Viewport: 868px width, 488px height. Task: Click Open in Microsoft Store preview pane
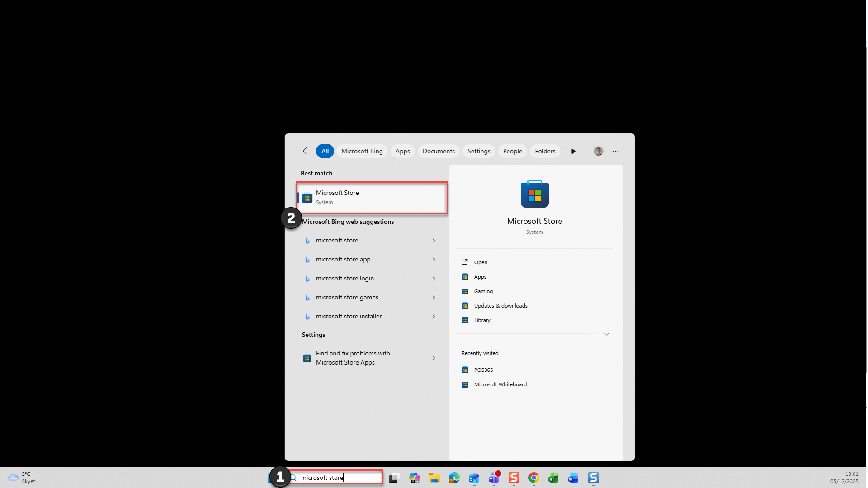[481, 262]
